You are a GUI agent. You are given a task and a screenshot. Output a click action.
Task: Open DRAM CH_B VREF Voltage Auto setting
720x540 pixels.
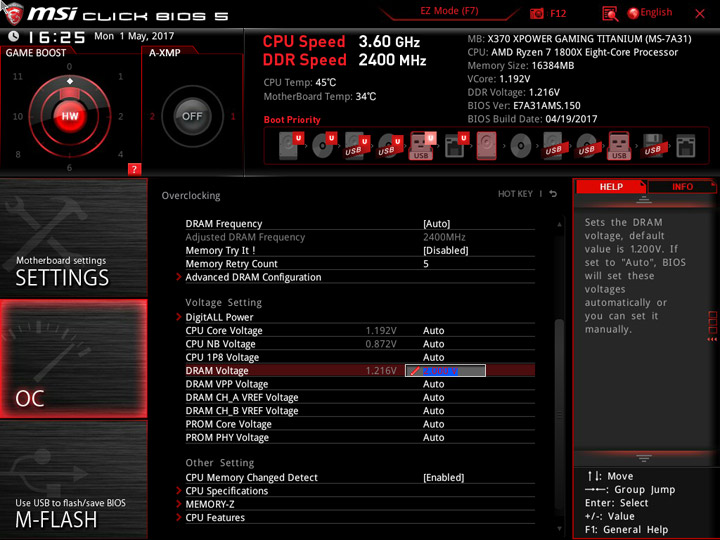(x=433, y=411)
